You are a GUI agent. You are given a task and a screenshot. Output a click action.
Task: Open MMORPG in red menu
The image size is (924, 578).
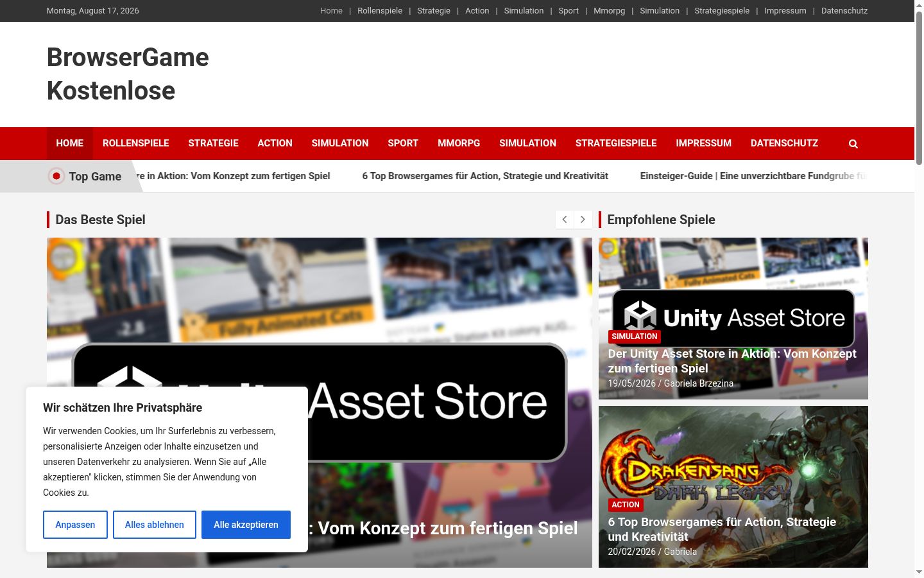click(x=459, y=143)
